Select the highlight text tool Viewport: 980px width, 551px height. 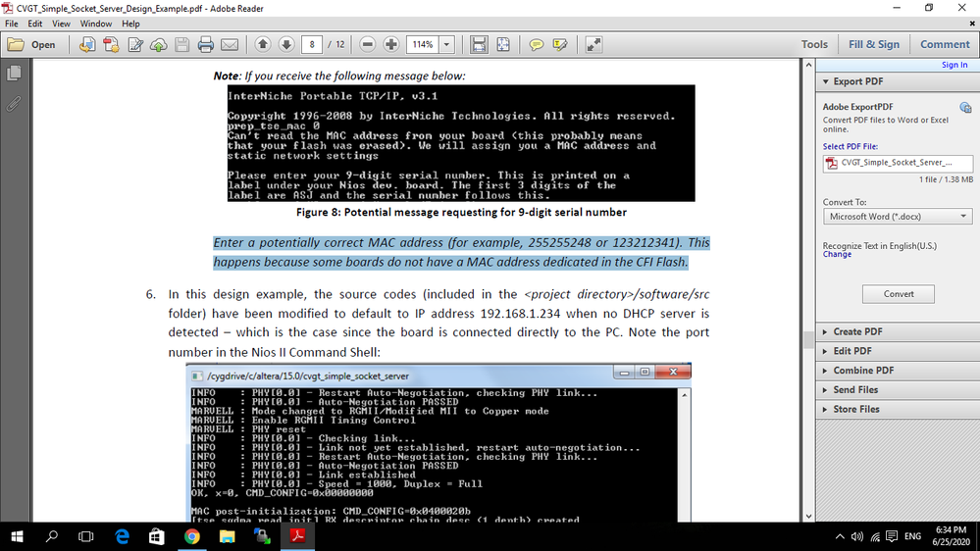click(x=560, y=44)
